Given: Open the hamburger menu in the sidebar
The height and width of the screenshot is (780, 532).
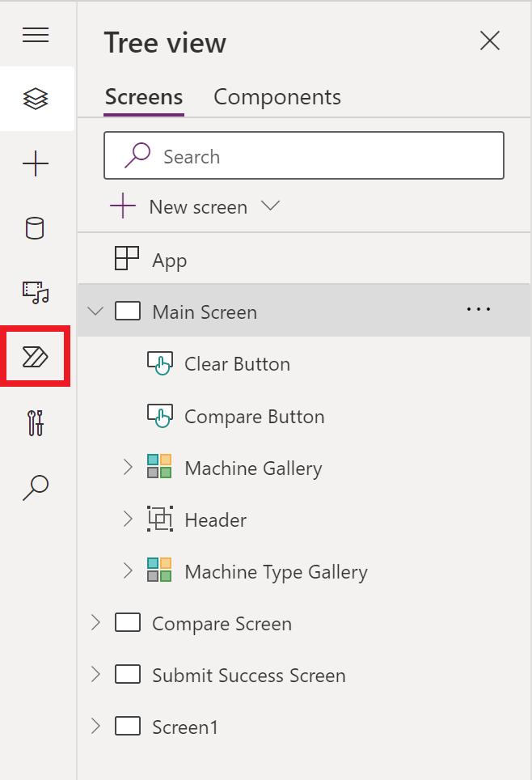Looking at the screenshot, I should click(36, 35).
